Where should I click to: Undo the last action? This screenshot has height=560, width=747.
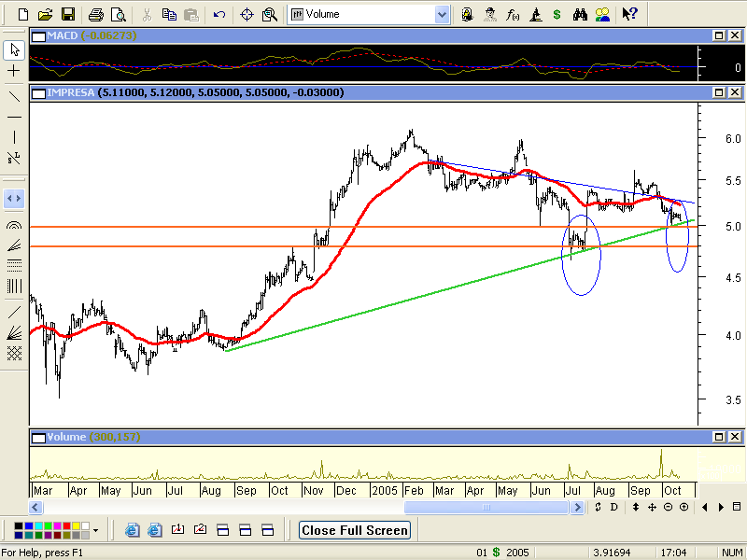219,15
